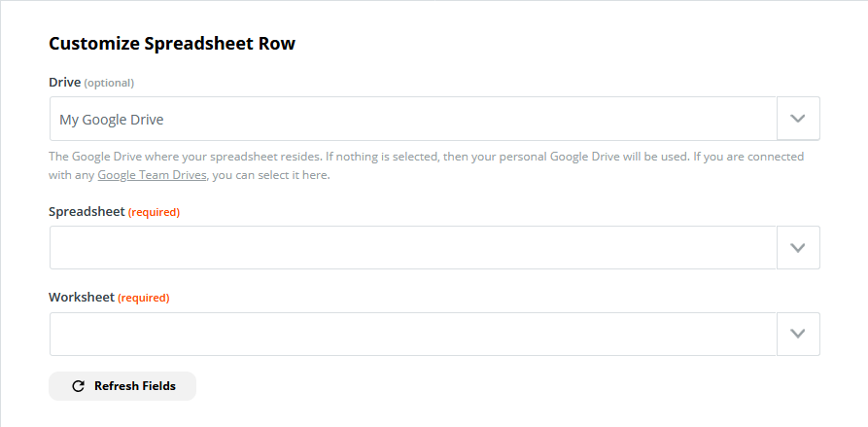Click the (required) tag beside Spreadsheet
The image size is (868, 427).
coord(154,212)
